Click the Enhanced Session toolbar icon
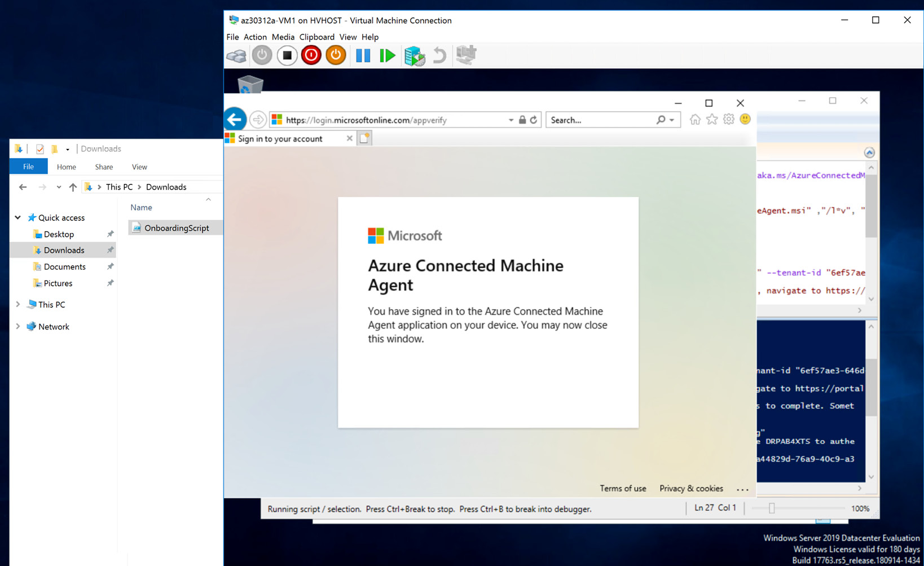The width and height of the screenshot is (924, 566). point(466,55)
